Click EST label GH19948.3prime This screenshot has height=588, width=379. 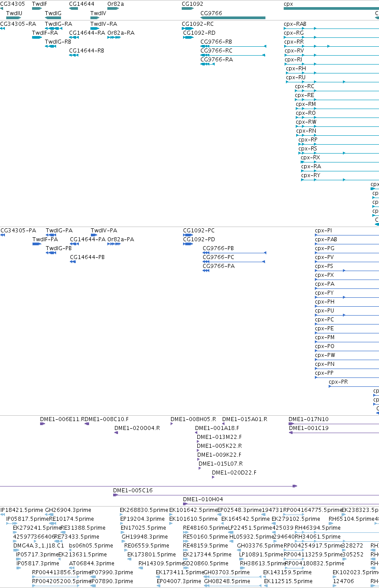tap(145, 537)
